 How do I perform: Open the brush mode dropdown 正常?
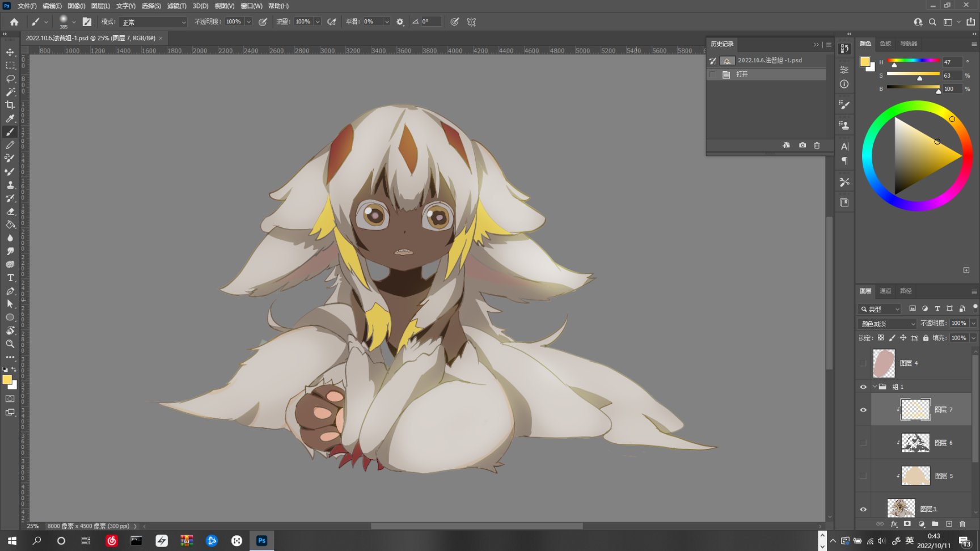click(x=153, y=22)
